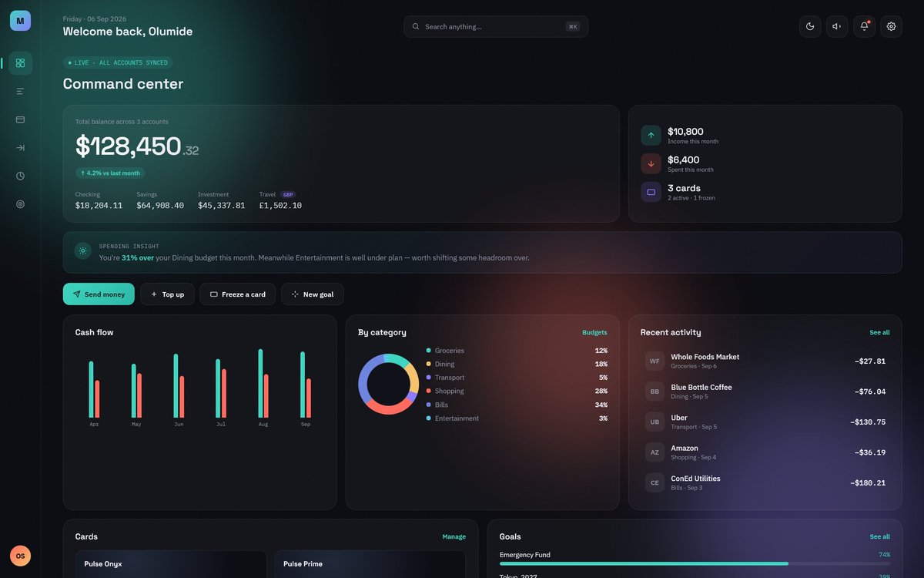This screenshot has height=578, width=924.
Task: Open Manage link in Cards panel
Action: [454, 536]
